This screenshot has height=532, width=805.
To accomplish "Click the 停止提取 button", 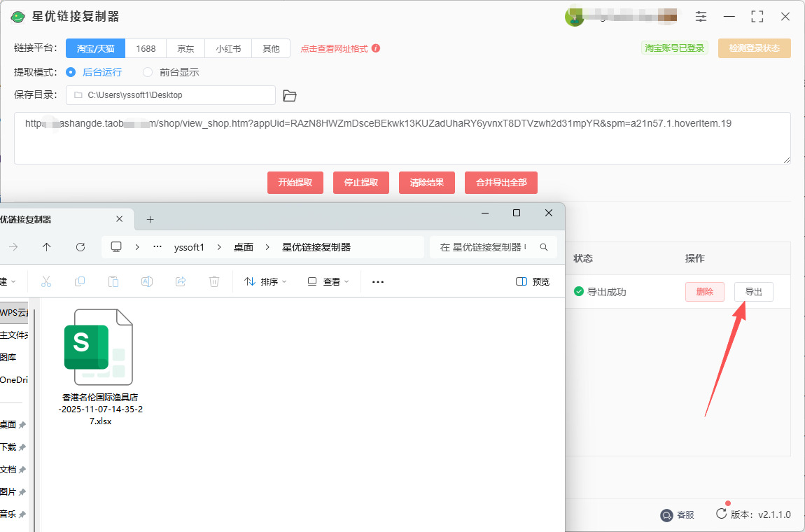I will 361,182.
